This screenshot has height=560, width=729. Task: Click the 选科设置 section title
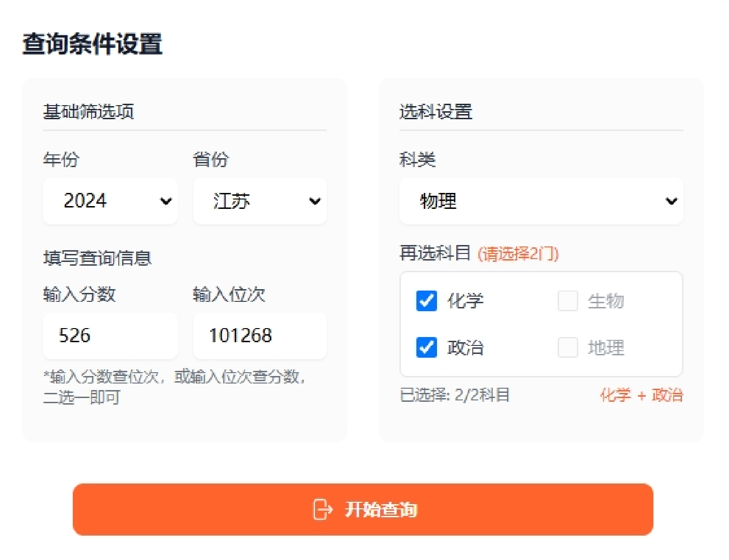[x=436, y=112]
